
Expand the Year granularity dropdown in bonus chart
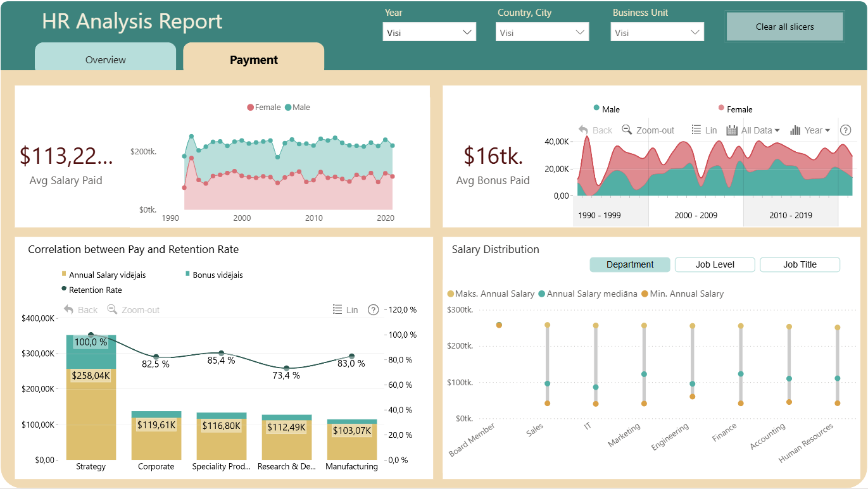click(x=810, y=130)
